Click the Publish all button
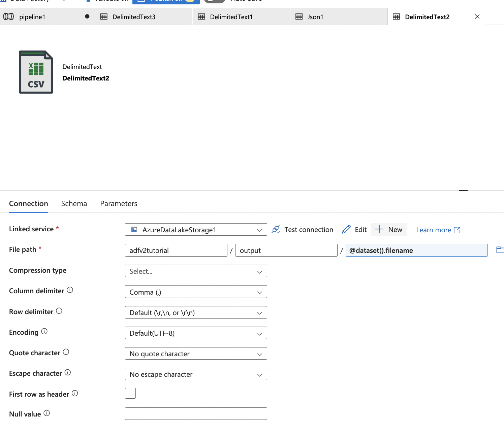 (165, 1)
